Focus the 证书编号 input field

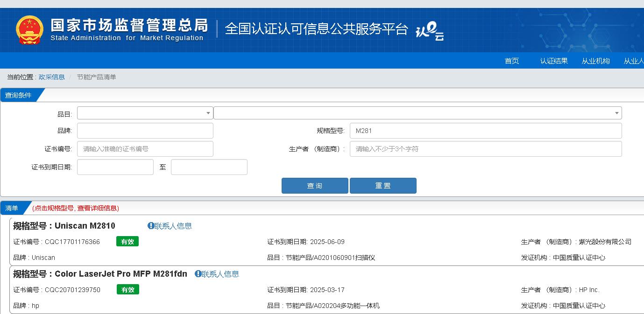click(x=145, y=149)
